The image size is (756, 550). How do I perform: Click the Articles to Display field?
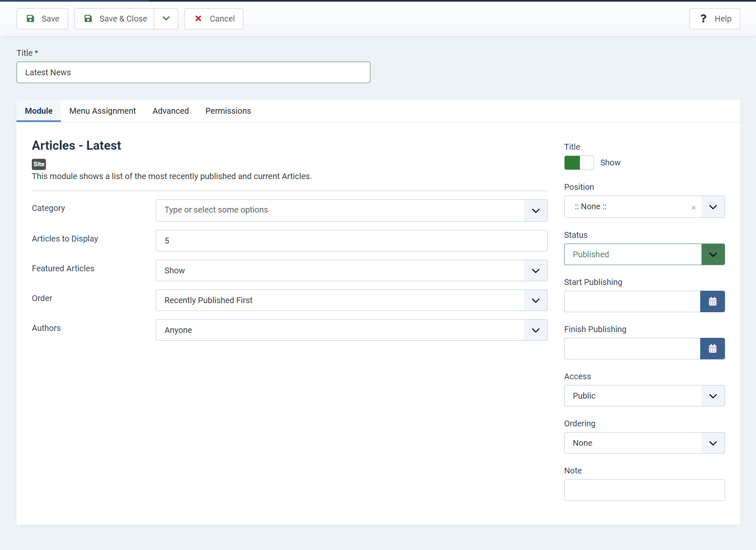[351, 241]
